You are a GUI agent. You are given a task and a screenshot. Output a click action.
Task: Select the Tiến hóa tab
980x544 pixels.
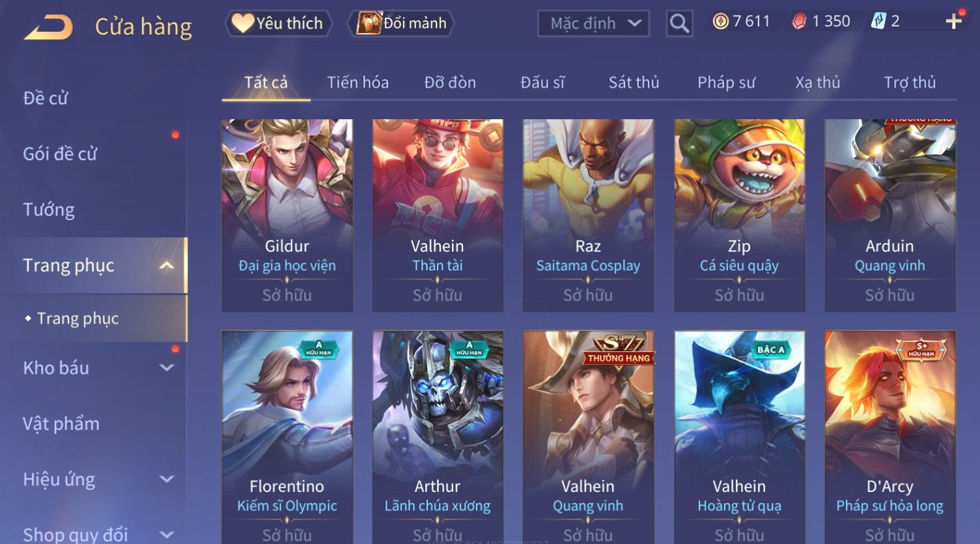(x=357, y=82)
